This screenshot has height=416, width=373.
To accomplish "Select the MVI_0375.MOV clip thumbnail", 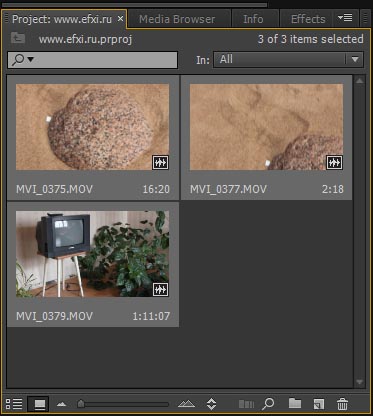I will (x=92, y=127).
